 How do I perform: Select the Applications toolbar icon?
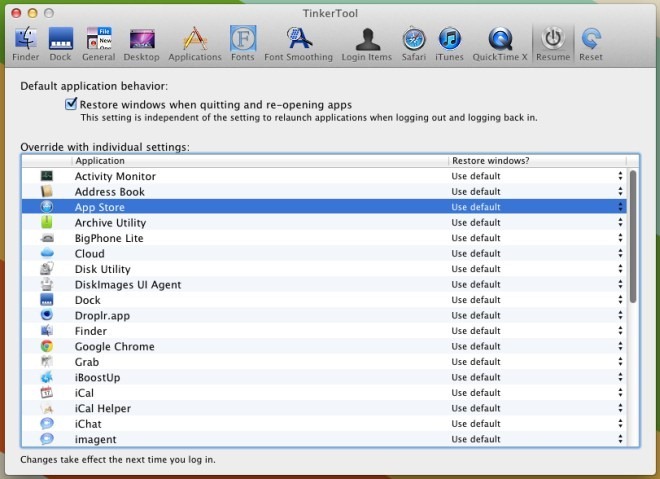tap(195, 44)
